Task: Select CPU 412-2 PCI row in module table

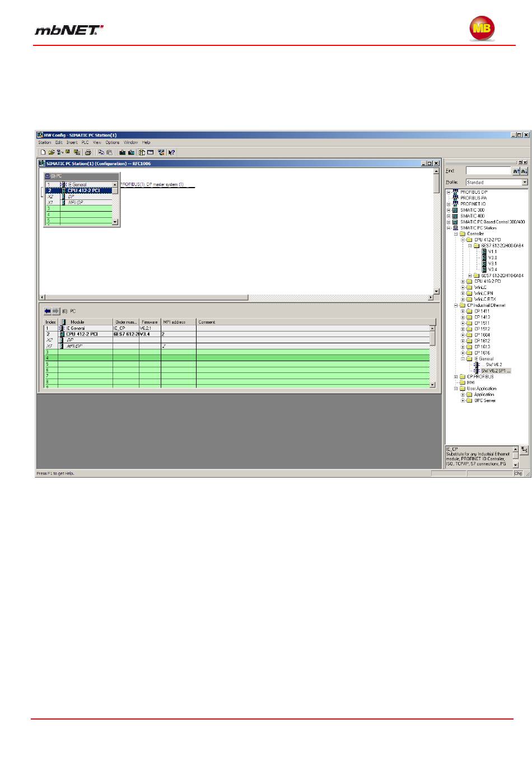Action: tap(237, 334)
